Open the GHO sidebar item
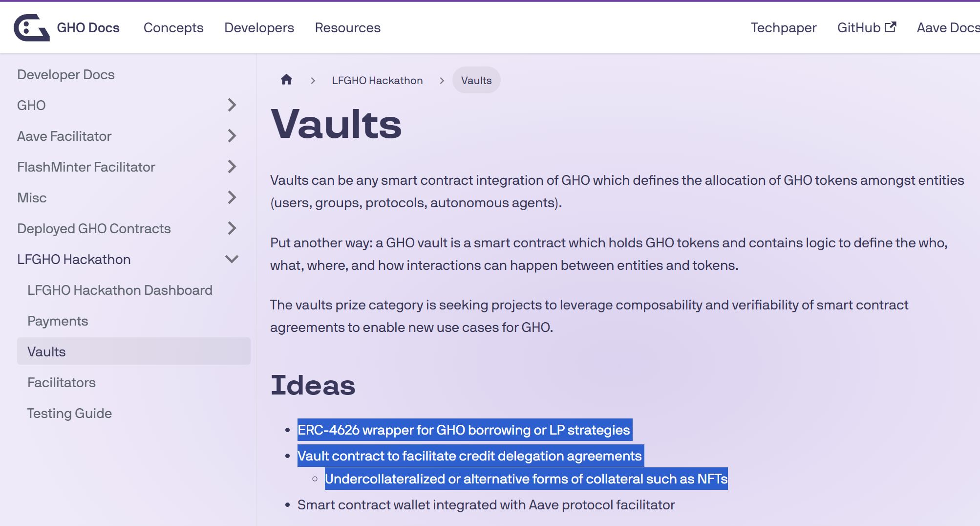The width and height of the screenshot is (980, 526). [31, 105]
